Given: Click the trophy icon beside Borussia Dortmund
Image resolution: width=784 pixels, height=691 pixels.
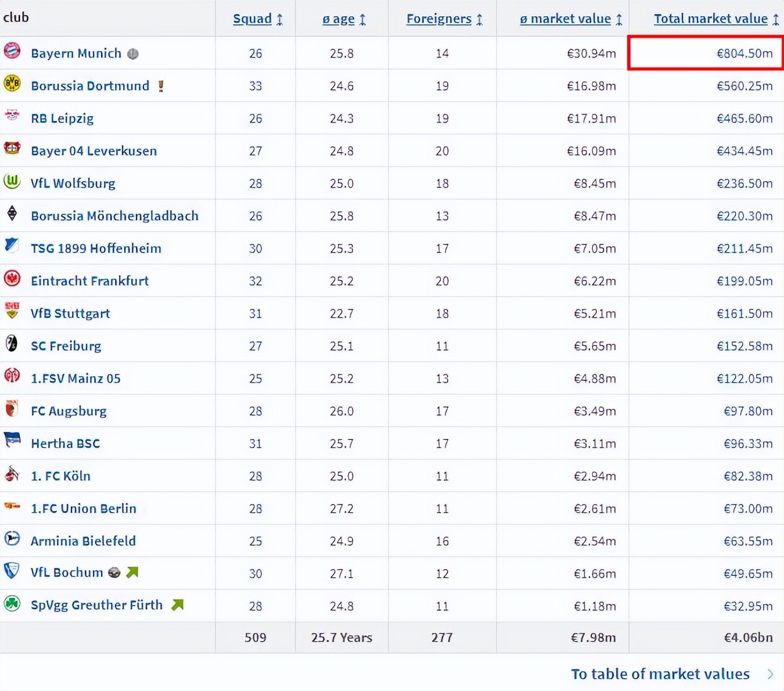Looking at the screenshot, I should point(161,86).
